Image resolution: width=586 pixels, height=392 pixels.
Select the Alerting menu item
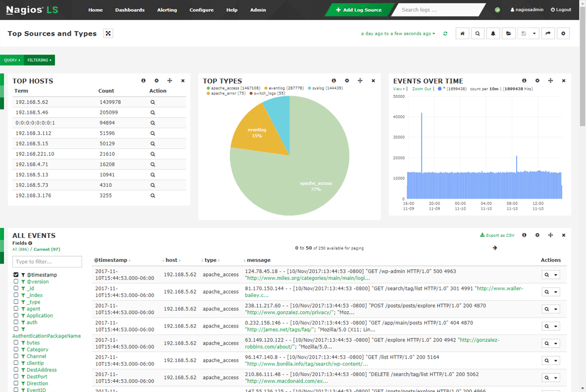pos(167,9)
